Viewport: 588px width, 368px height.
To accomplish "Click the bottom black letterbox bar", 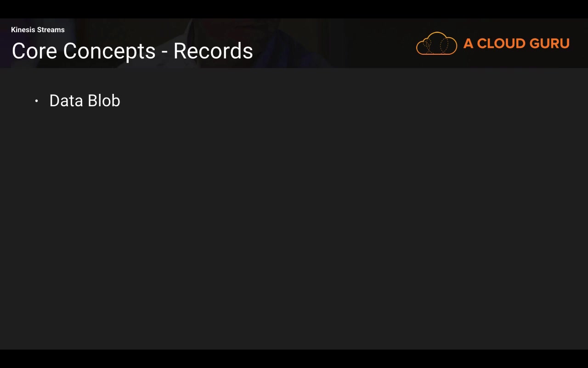I will [x=294, y=359].
